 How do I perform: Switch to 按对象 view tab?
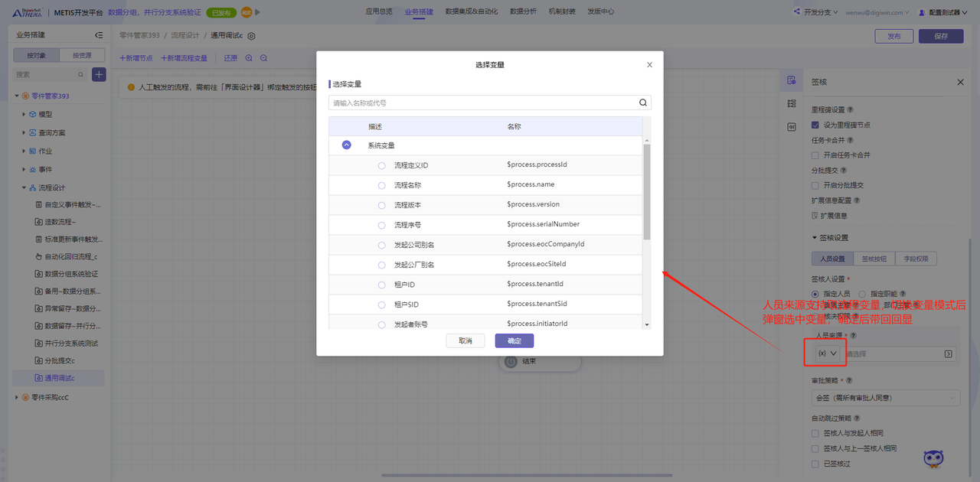coord(37,55)
